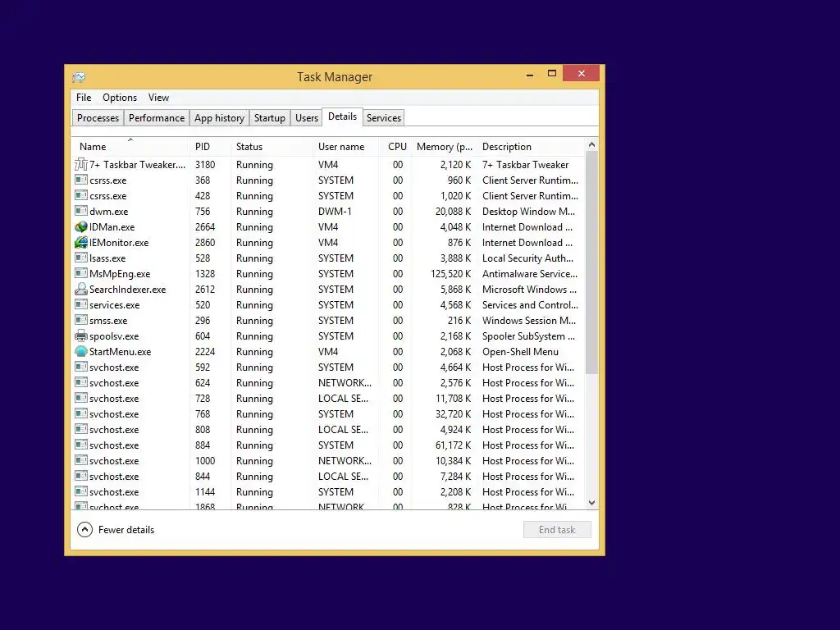Click PID 844 in svchost row
The height and width of the screenshot is (630, 840).
(x=203, y=477)
